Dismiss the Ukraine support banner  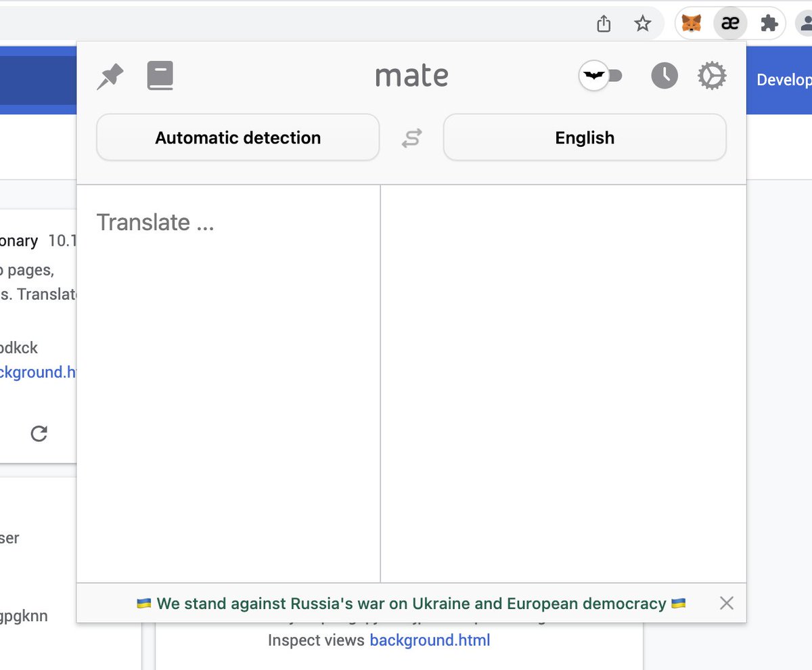click(x=727, y=603)
